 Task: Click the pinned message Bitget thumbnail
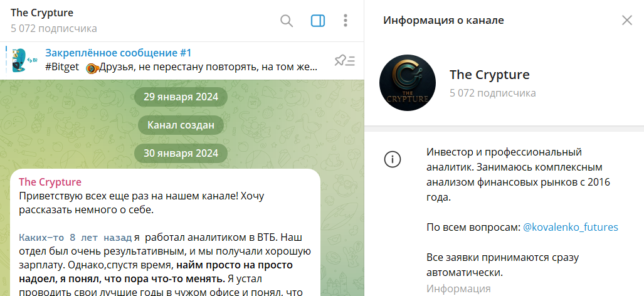[24, 60]
